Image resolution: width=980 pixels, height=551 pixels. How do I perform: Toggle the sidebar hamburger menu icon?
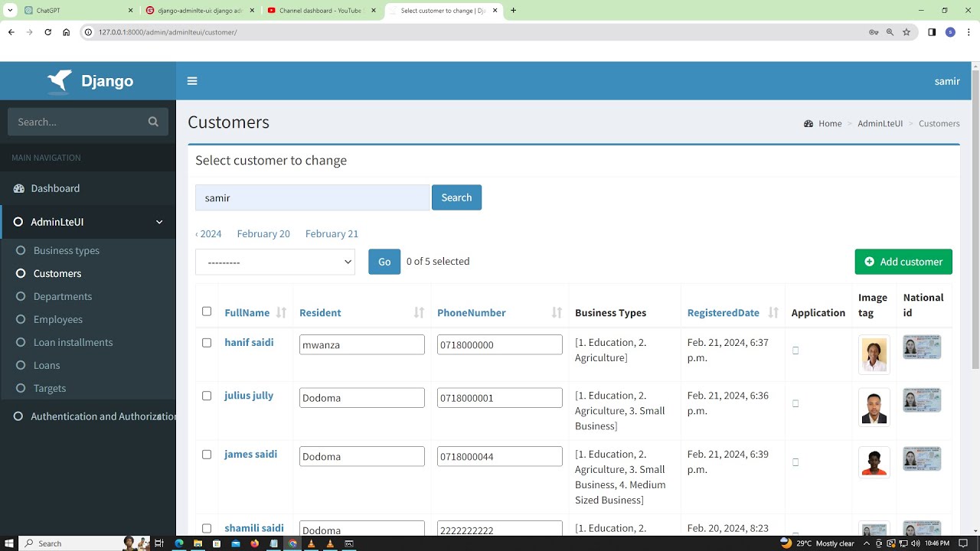tap(192, 81)
